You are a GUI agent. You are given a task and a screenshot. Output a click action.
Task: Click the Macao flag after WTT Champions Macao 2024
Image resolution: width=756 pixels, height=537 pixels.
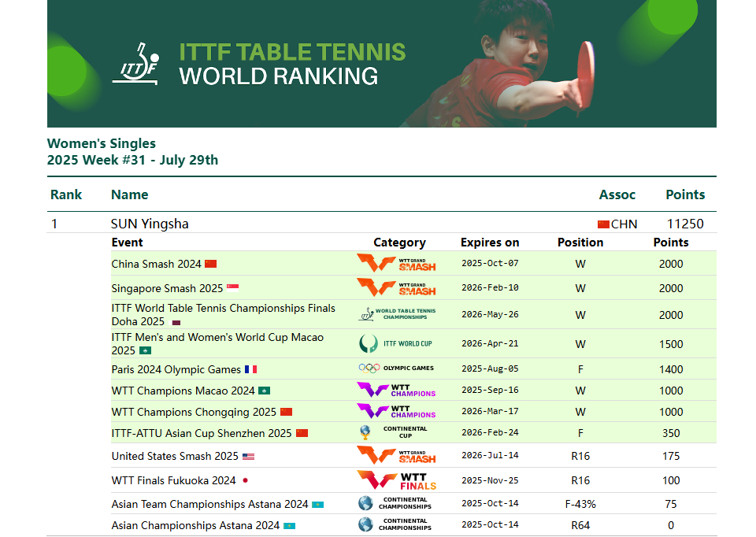(265, 391)
